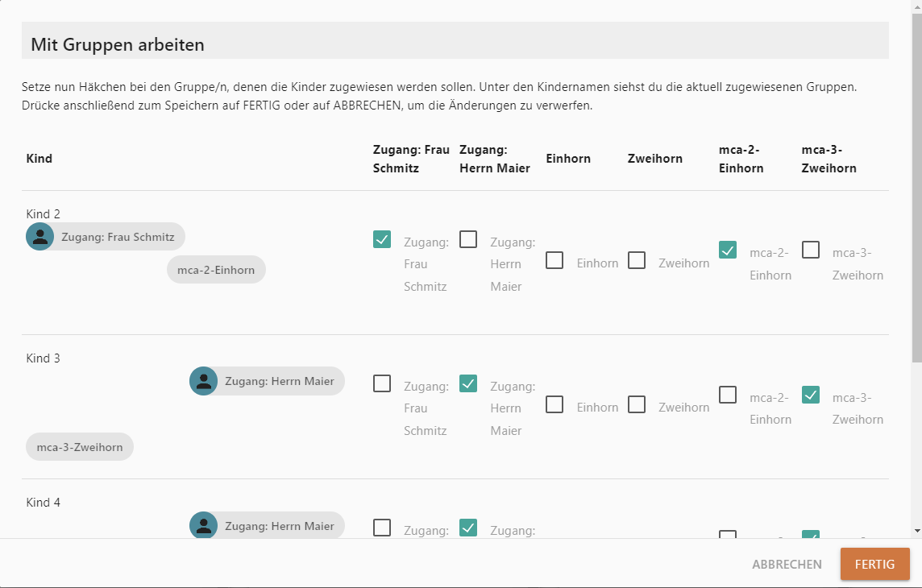This screenshot has height=588, width=922.
Task: Click Kind 2's 'Zugang: Frau Schmitz' chip
Action: 106,237
